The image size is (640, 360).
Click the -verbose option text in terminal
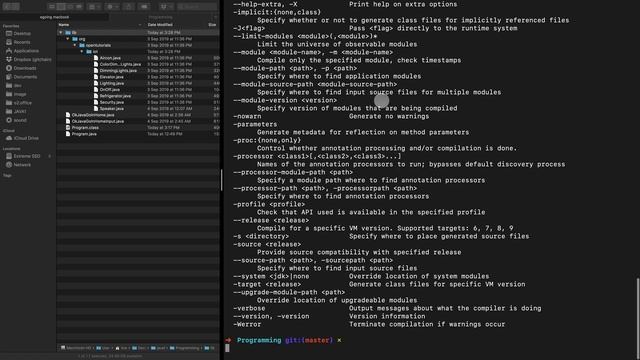pos(249,309)
